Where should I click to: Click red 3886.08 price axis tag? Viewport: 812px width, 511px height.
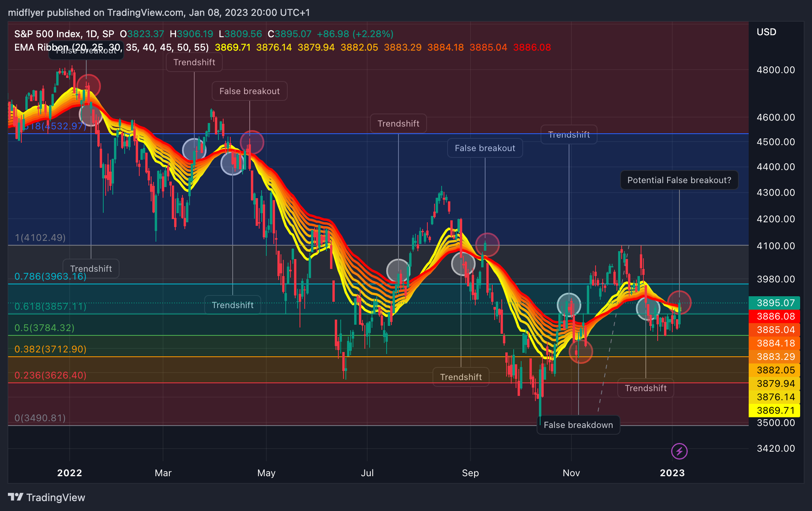pos(774,316)
